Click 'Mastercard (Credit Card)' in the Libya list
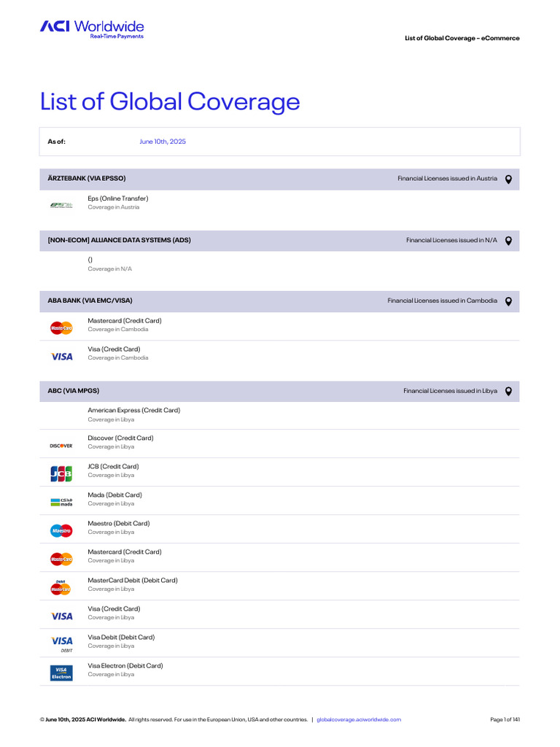Image resolution: width=560 pixels, height=747 pixels. [125, 551]
